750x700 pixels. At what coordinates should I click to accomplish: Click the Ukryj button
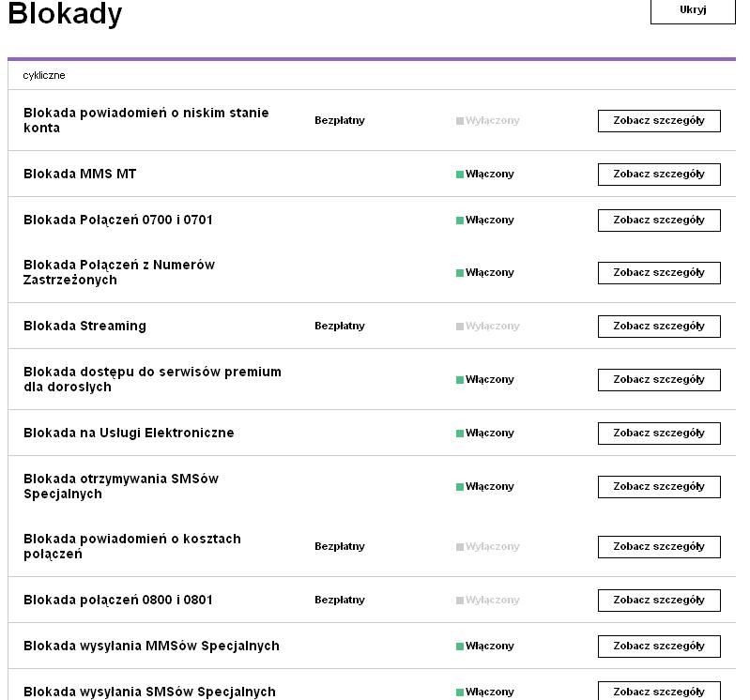(692, 10)
